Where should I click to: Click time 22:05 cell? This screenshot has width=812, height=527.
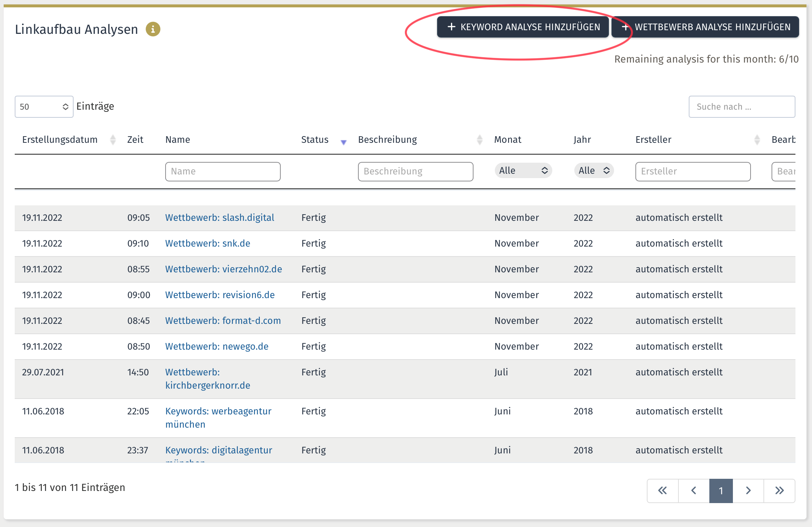click(138, 411)
